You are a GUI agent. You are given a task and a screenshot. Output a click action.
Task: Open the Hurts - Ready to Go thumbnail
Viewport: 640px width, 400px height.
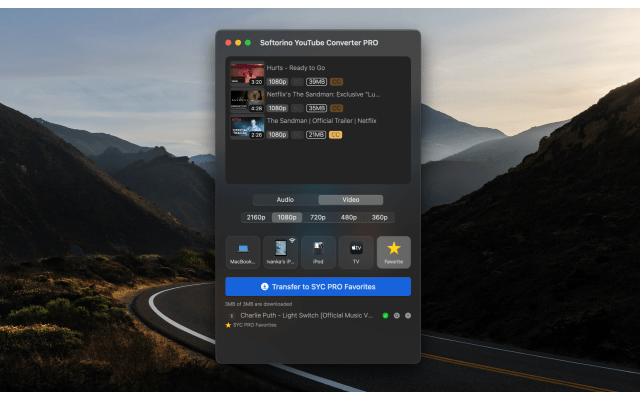(x=247, y=73)
